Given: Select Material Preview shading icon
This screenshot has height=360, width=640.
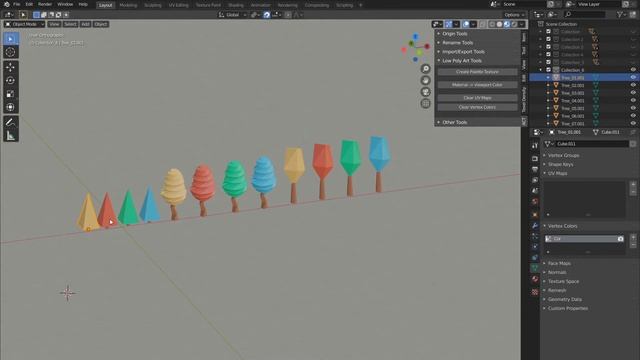Looking at the screenshot, I should coord(507,24).
